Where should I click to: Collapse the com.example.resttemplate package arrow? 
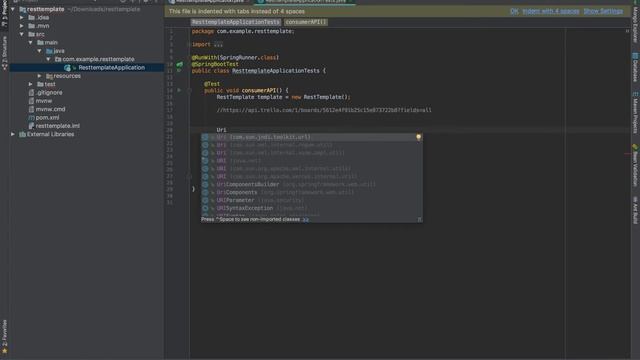(49, 59)
